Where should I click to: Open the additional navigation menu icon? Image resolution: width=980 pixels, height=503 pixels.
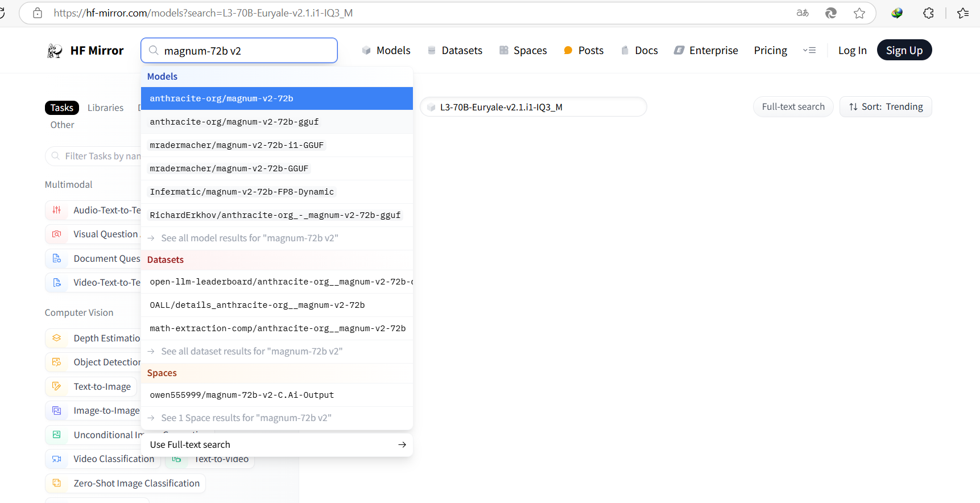point(809,51)
